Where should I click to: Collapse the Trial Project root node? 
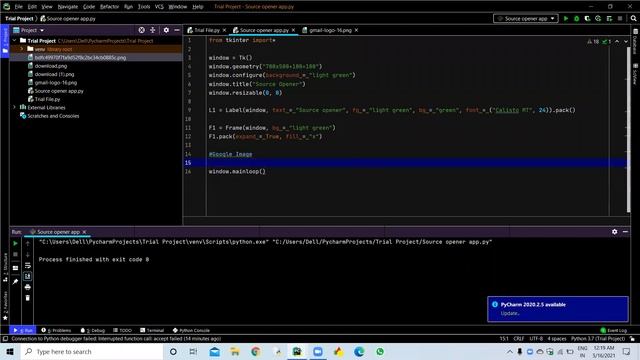pos(15,41)
